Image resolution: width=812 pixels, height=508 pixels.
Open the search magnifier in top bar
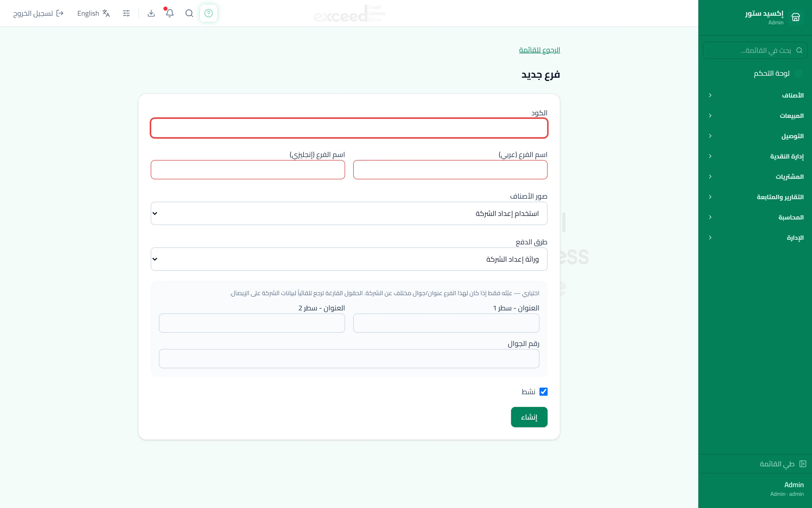pos(189,13)
